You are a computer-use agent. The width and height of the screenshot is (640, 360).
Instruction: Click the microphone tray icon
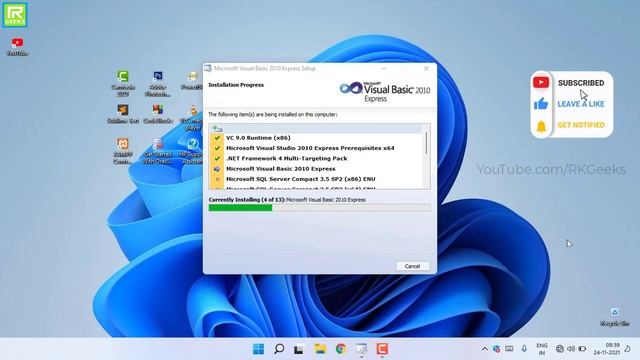click(x=524, y=349)
